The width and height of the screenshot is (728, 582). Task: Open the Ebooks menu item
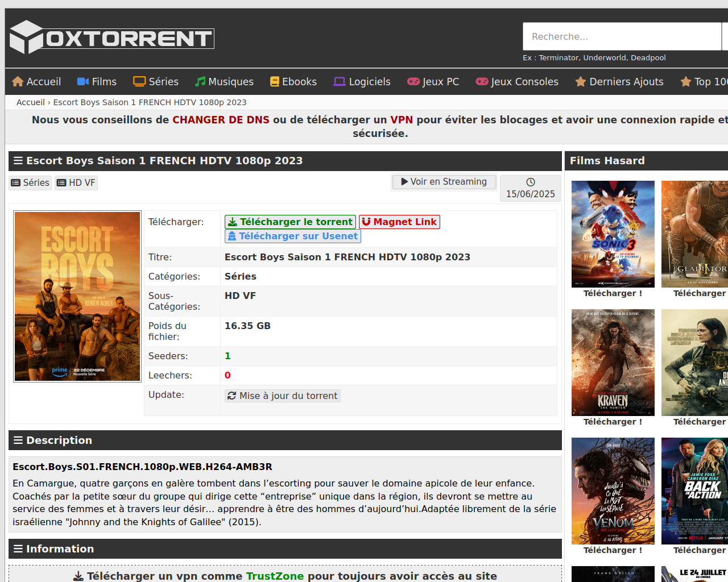tap(293, 81)
